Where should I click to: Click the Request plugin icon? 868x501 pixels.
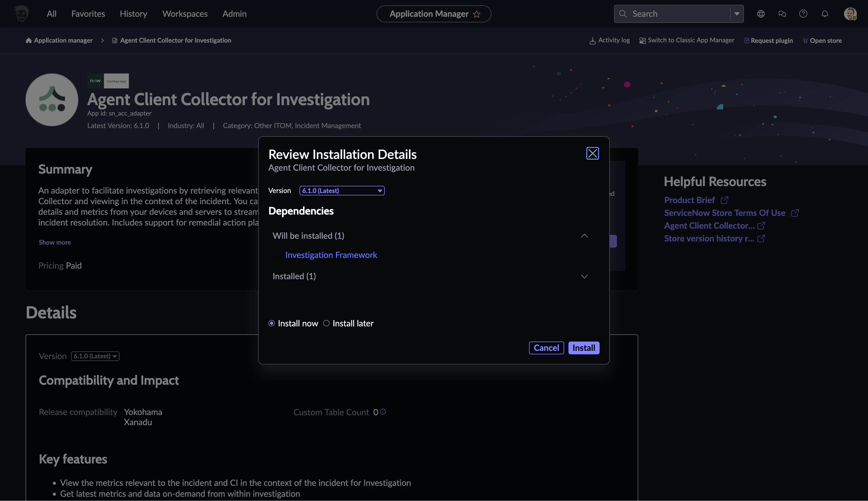[x=747, y=41]
